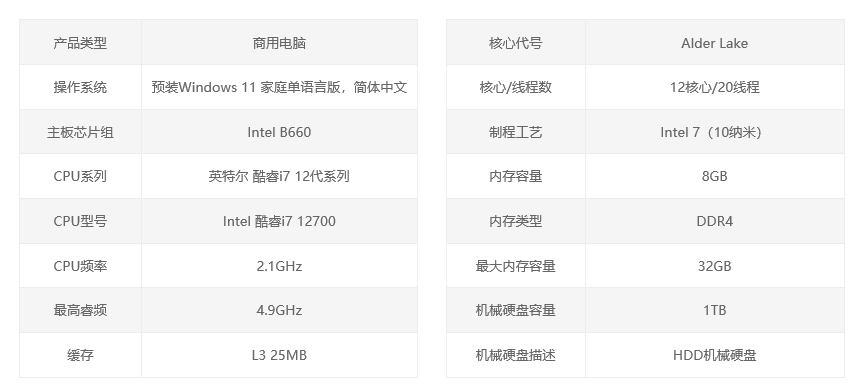Select the 8GB memory capacity value
856x388 pixels.
click(715, 177)
